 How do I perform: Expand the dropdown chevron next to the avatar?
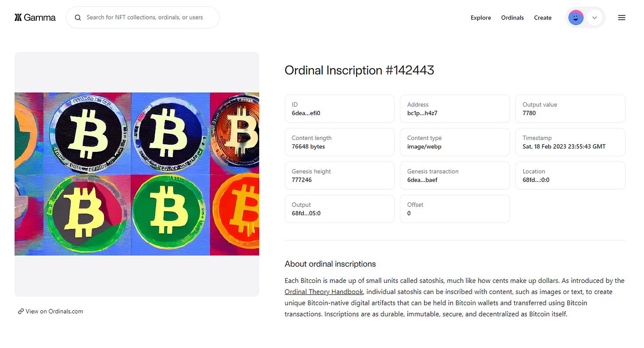coord(594,17)
